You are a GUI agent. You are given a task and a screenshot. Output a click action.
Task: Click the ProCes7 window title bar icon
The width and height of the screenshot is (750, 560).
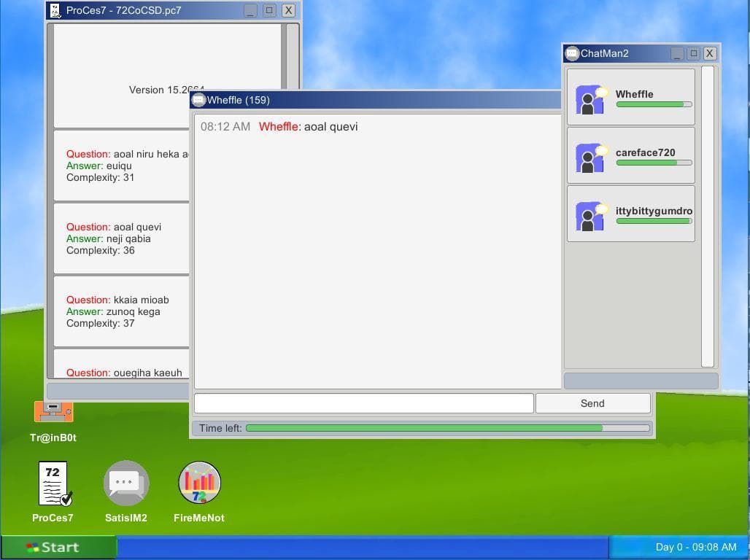(55, 10)
